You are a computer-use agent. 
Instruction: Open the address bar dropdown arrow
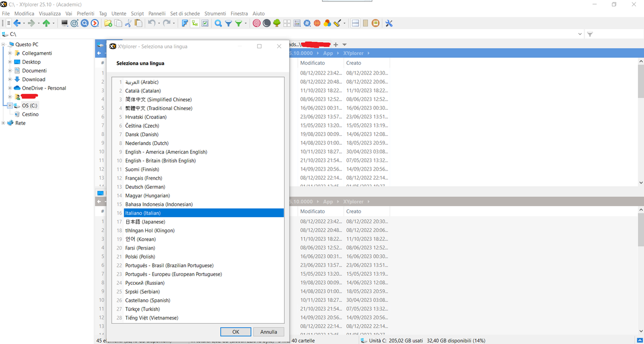(x=580, y=34)
